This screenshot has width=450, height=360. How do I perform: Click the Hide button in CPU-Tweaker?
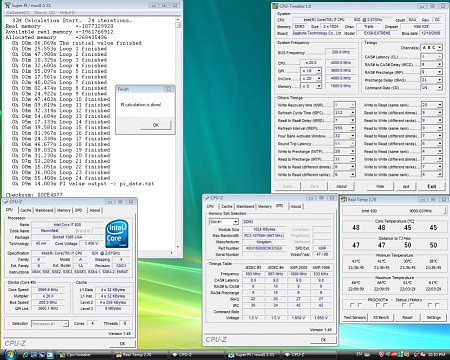click(380, 186)
